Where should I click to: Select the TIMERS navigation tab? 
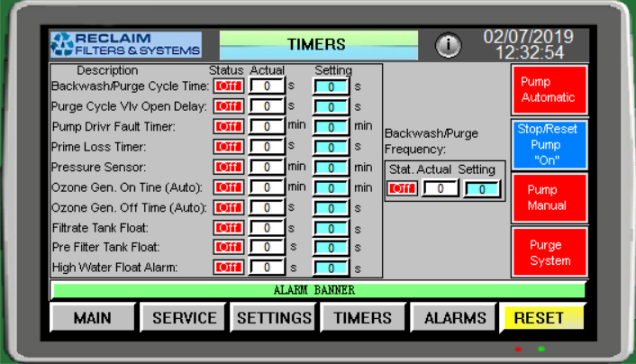(x=363, y=318)
